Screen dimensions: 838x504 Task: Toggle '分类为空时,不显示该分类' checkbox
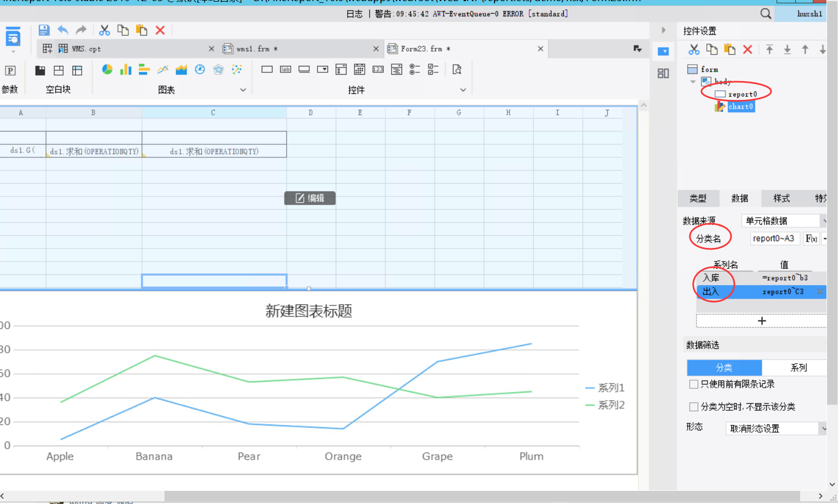(x=694, y=406)
